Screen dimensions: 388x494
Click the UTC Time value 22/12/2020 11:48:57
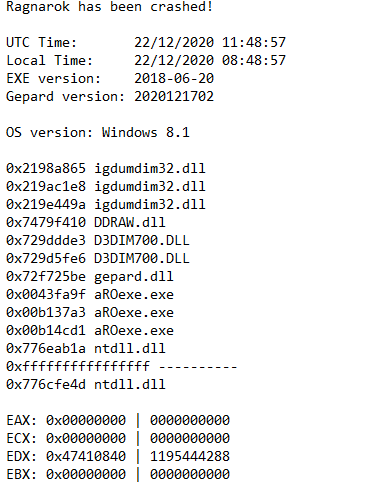coord(210,42)
